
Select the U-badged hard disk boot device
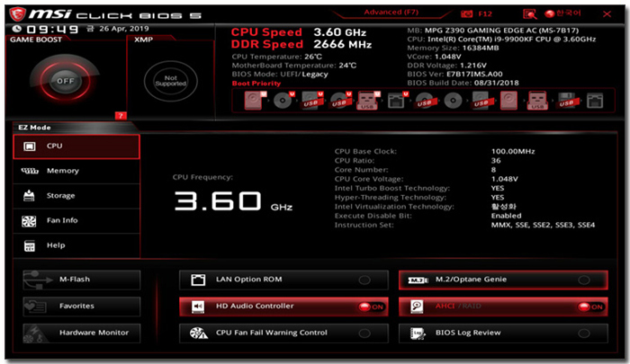click(x=255, y=101)
